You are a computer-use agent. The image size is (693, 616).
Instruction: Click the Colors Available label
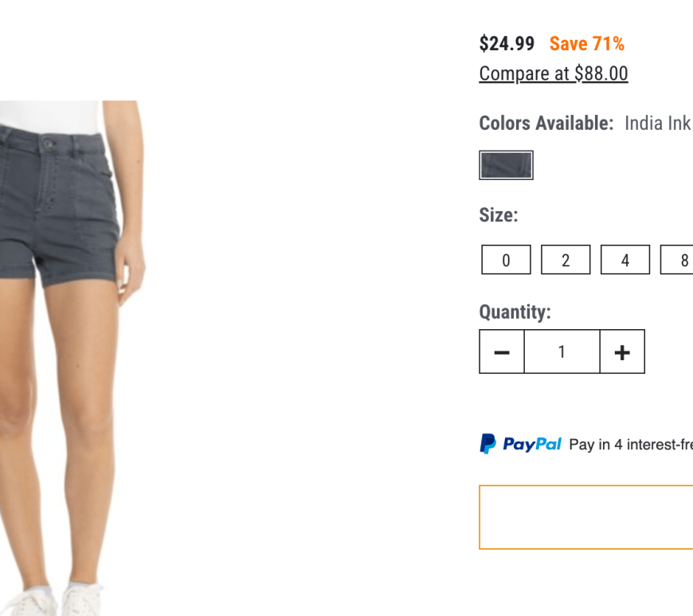pyautogui.click(x=546, y=124)
